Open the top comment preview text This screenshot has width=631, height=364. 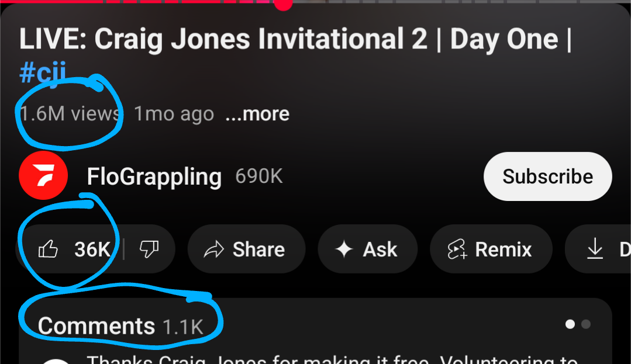tap(332, 359)
